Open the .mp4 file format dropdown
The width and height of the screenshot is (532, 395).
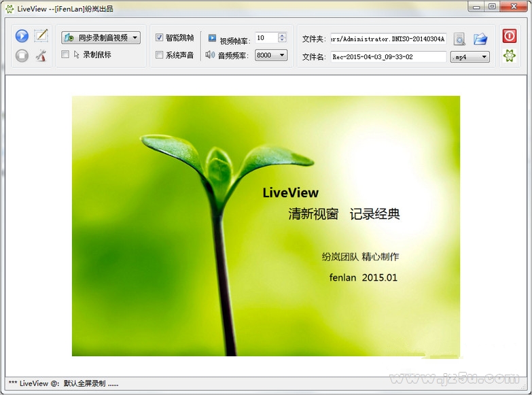click(470, 57)
